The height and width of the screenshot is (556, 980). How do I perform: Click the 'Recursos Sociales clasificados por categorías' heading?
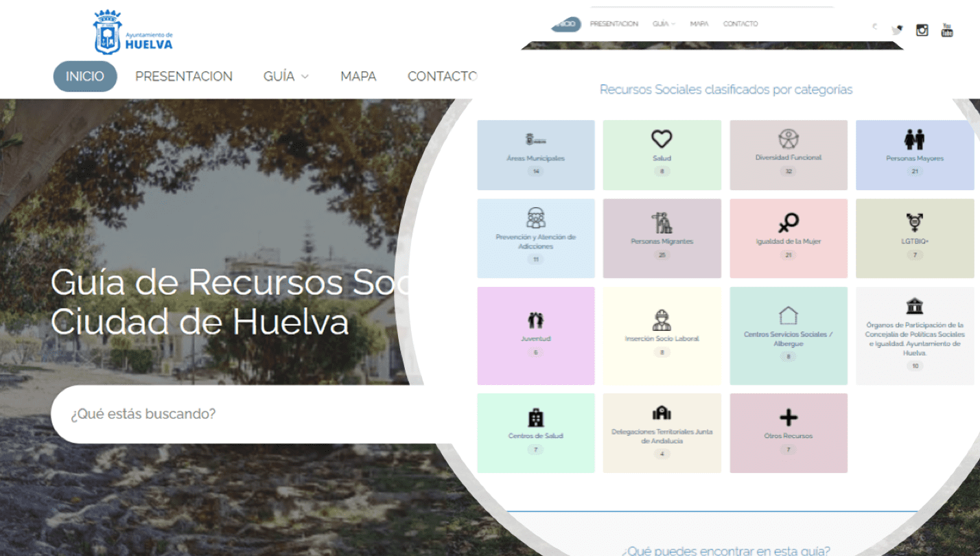[x=726, y=90]
